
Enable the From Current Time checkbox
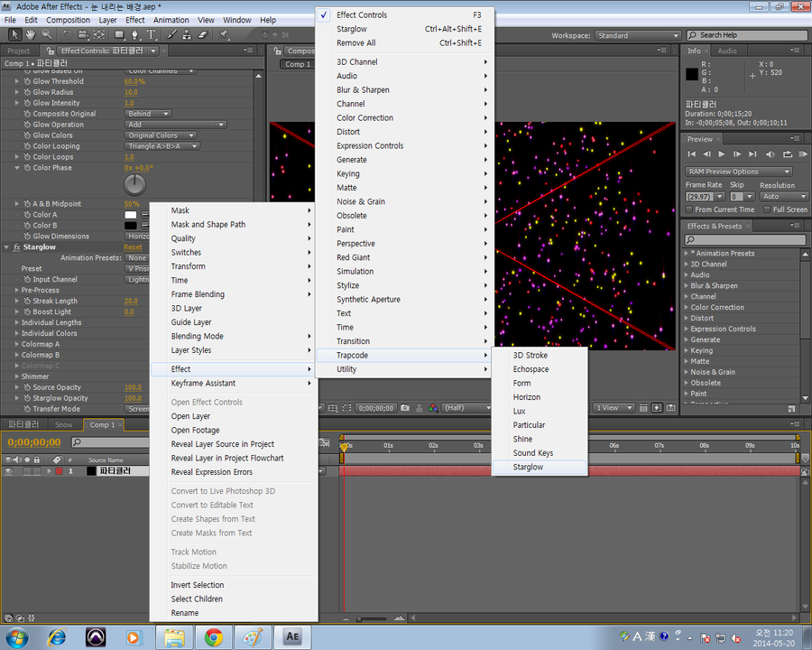pyautogui.click(x=688, y=209)
